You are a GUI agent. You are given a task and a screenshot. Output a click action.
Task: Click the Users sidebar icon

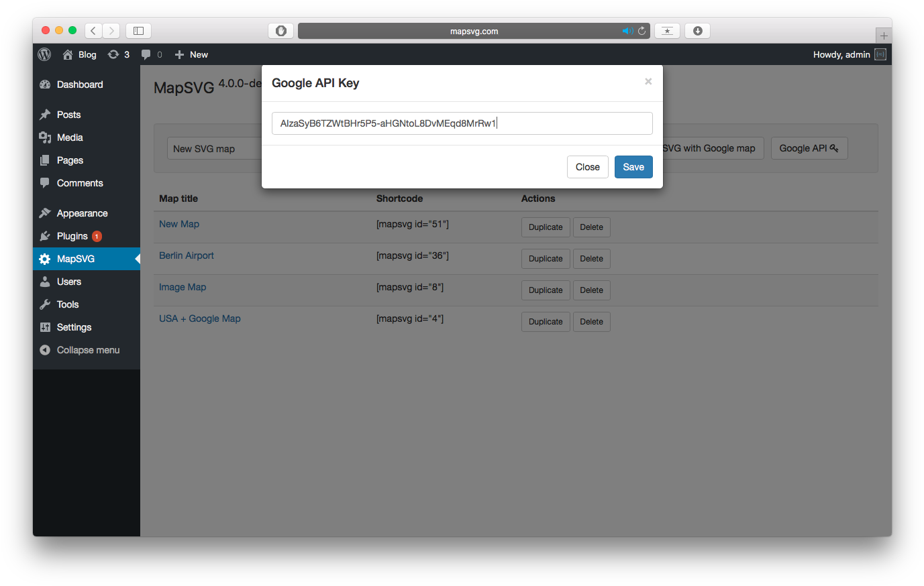[x=44, y=282]
